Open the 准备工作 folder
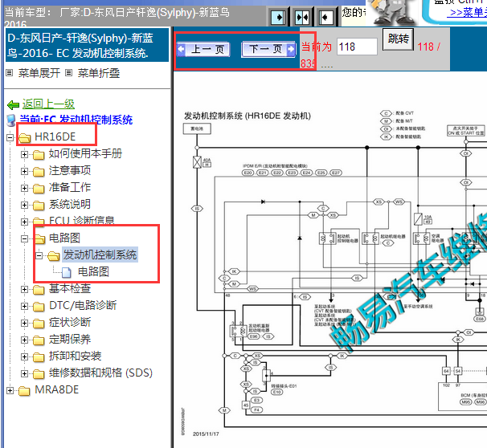Viewport: 487px width, 448px height. pos(70,187)
